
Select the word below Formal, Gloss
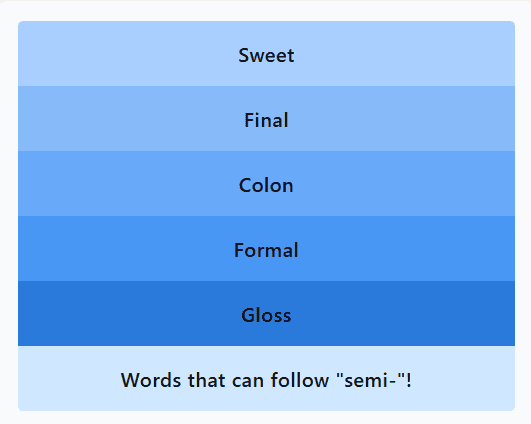pos(266,314)
